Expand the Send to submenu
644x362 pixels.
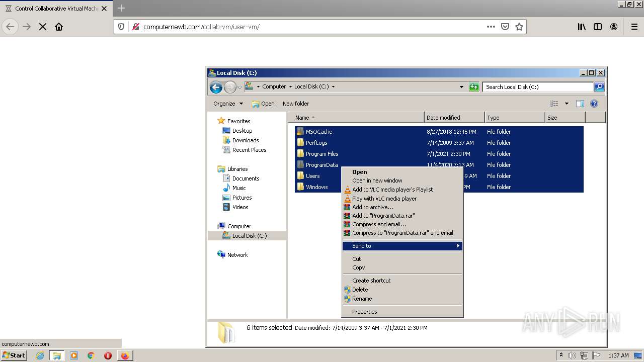(x=402, y=246)
